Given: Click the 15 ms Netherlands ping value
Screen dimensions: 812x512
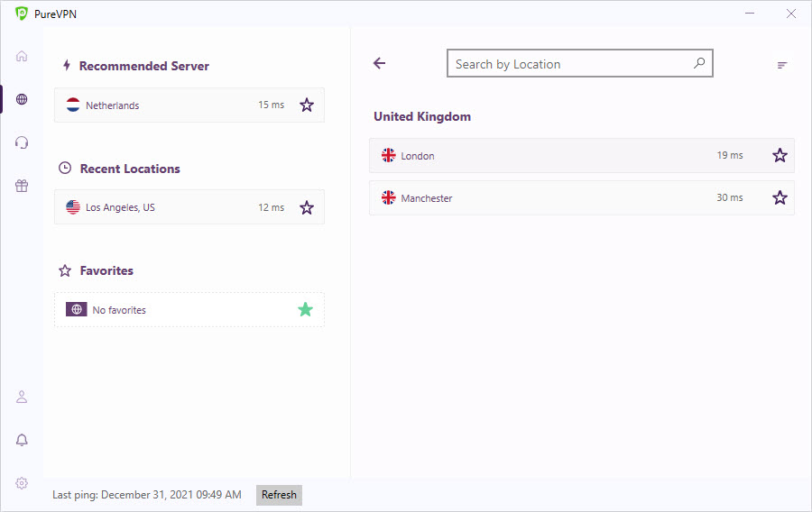Looking at the screenshot, I should coord(272,105).
